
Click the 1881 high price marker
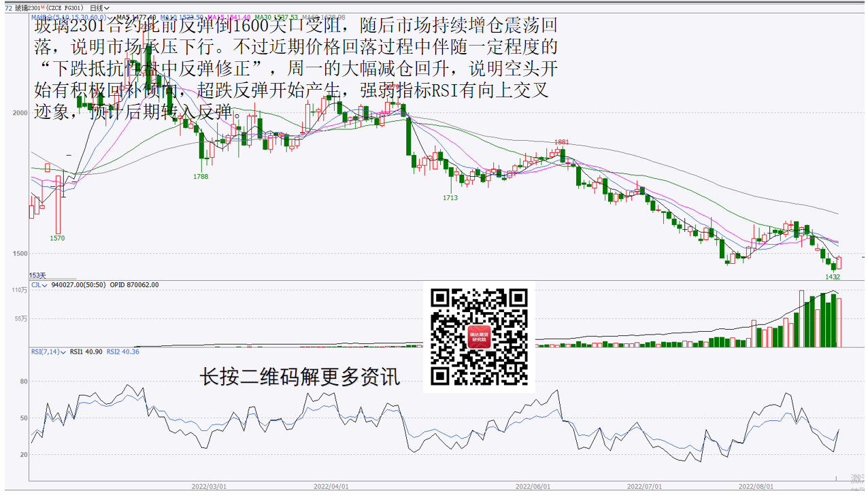[561, 142]
